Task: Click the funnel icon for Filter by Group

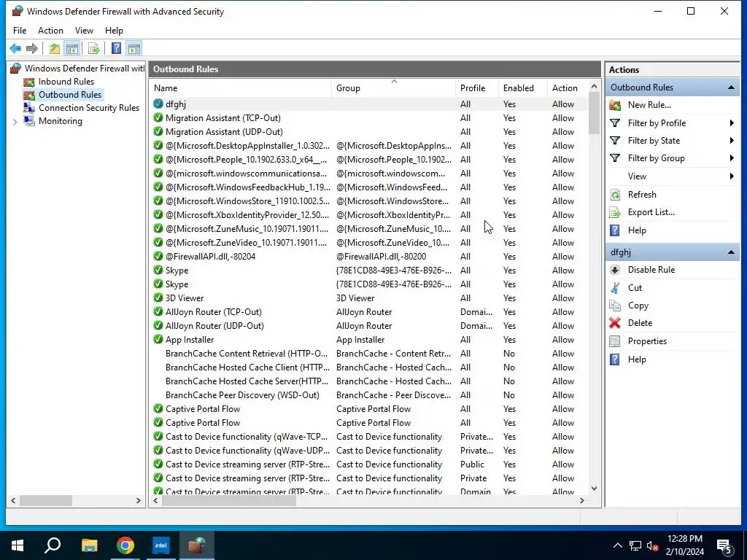Action: 615,158
